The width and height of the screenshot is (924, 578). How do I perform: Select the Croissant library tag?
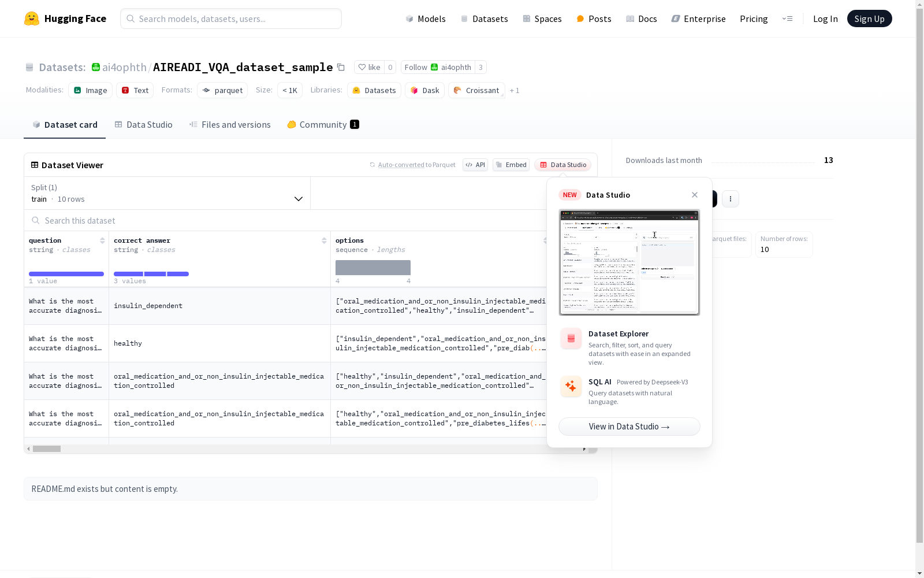pyautogui.click(x=476, y=90)
